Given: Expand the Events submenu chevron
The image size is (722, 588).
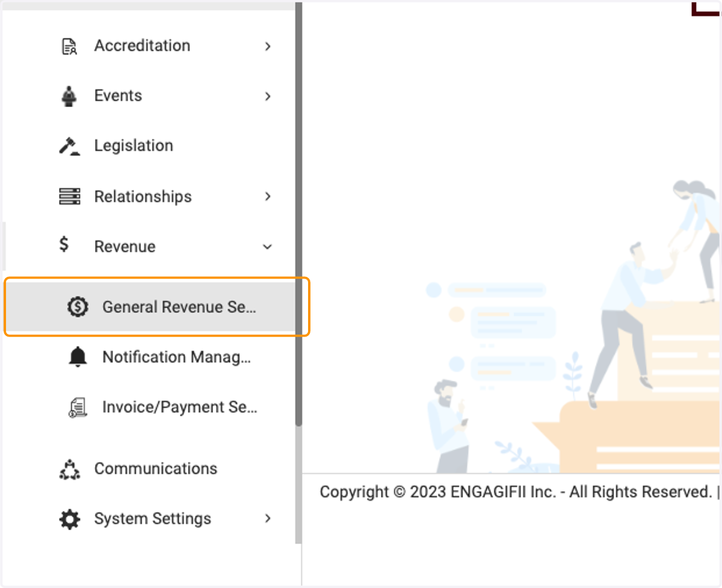Looking at the screenshot, I should click(x=268, y=96).
